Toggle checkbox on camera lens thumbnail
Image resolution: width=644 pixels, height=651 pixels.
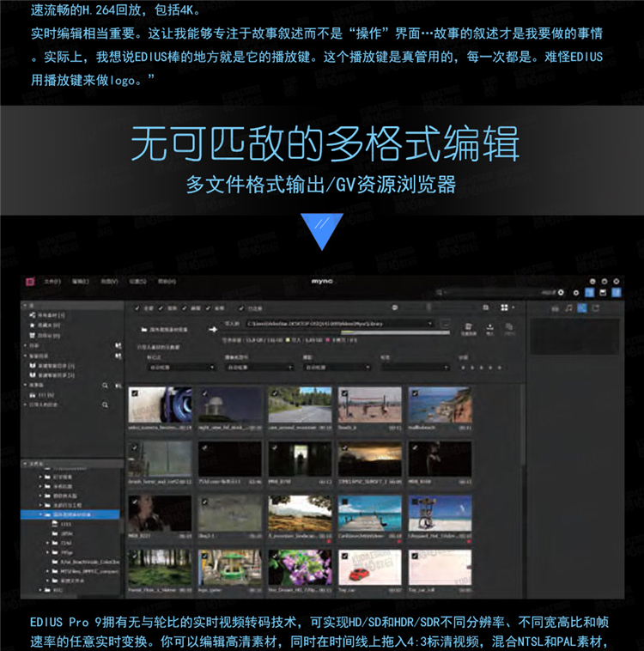133,392
